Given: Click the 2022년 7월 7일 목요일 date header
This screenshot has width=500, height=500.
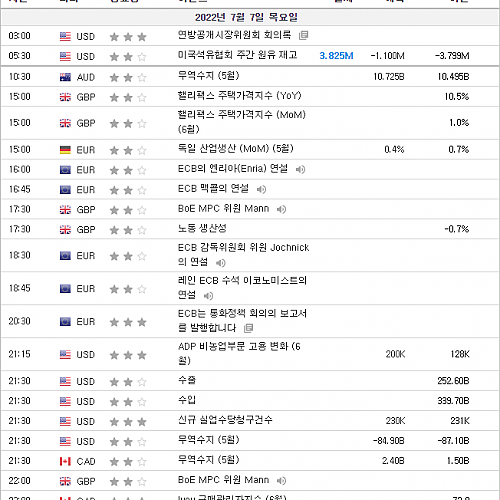Looking at the screenshot, I should [246, 17].
